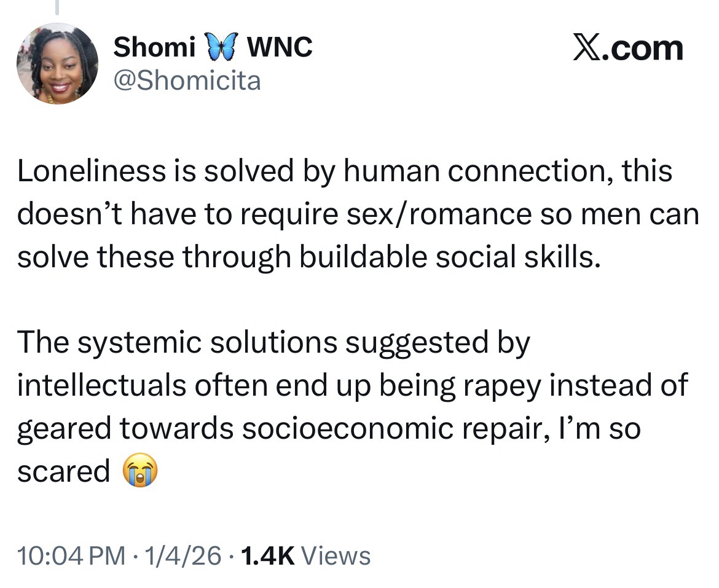Click the blue butterfly emoji in the name
Image resolution: width=719 pixels, height=588 pixels.
pyautogui.click(x=221, y=48)
